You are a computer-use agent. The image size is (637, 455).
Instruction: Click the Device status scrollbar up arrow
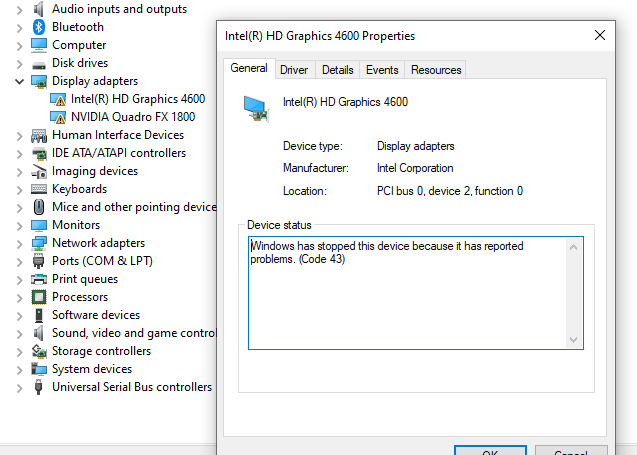(573, 247)
